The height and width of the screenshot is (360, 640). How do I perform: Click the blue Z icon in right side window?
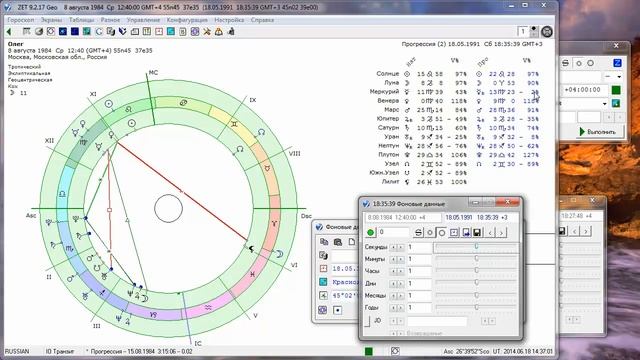pos(617,63)
